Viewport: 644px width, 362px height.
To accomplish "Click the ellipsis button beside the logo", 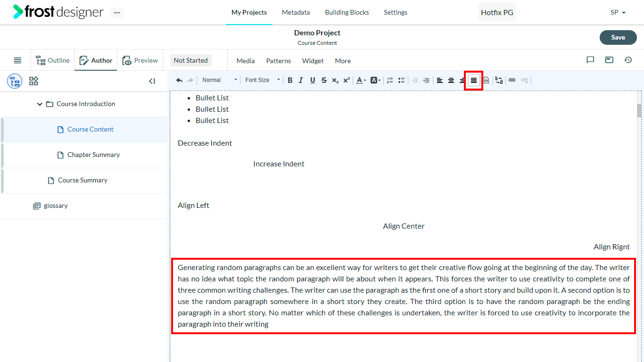I will pyautogui.click(x=117, y=13).
